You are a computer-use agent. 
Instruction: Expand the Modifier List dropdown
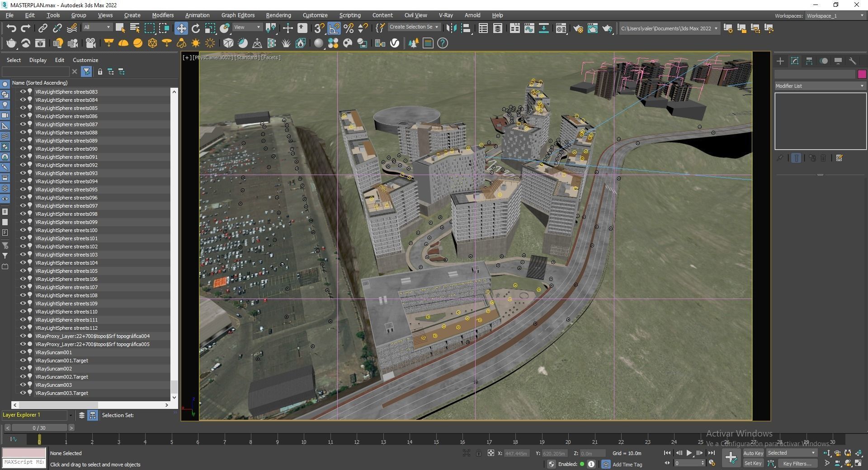[x=820, y=85]
